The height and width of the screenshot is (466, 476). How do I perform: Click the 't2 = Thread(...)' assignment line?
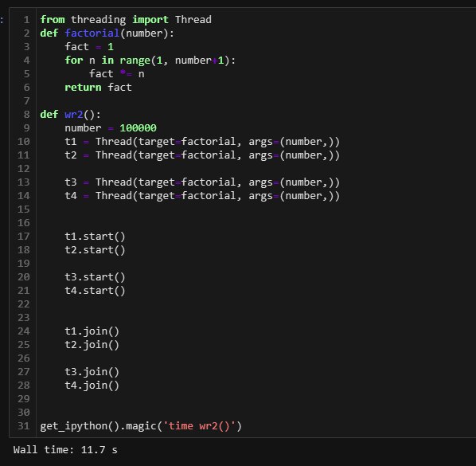click(x=202, y=155)
